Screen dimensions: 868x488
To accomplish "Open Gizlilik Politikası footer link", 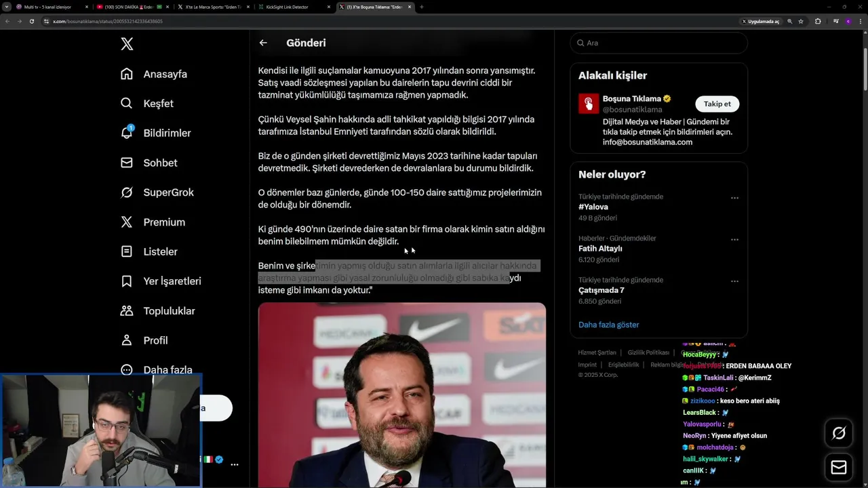I will click(x=648, y=352).
